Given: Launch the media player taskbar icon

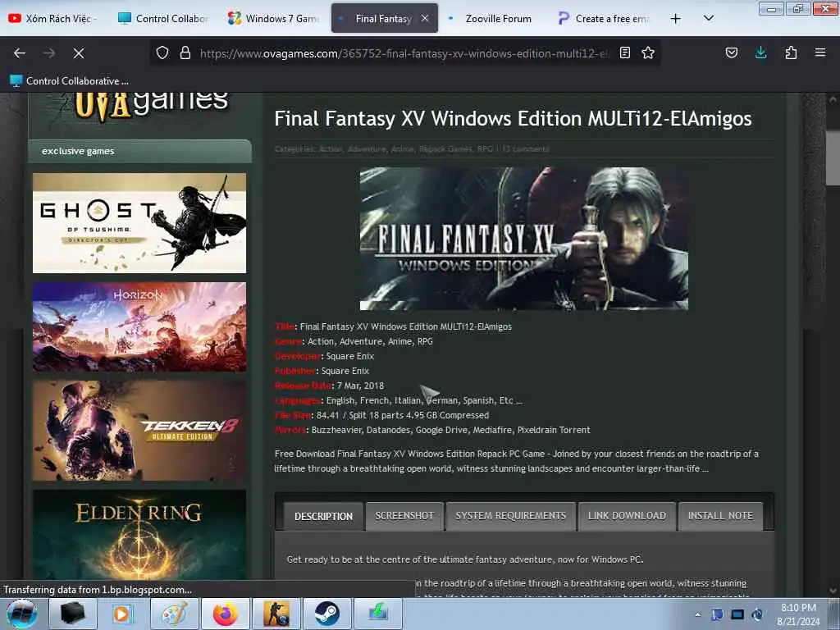Looking at the screenshot, I should point(123,614).
